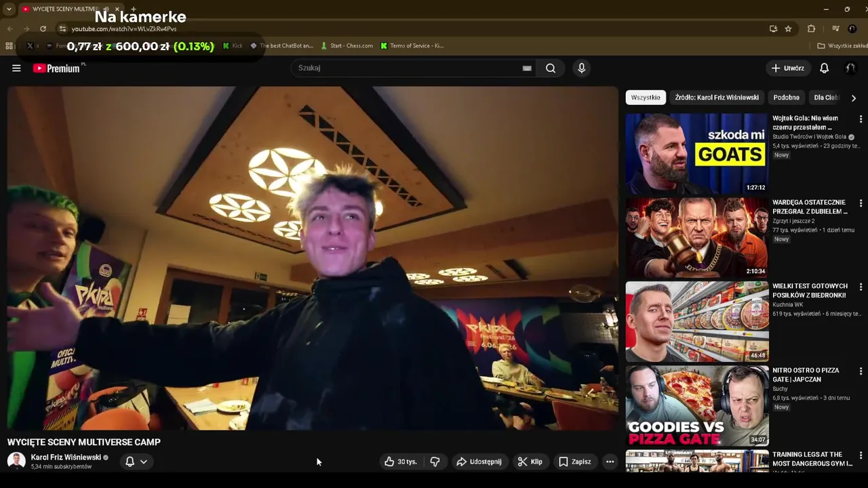Open Kuchnia WK channel name

pos(787,305)
